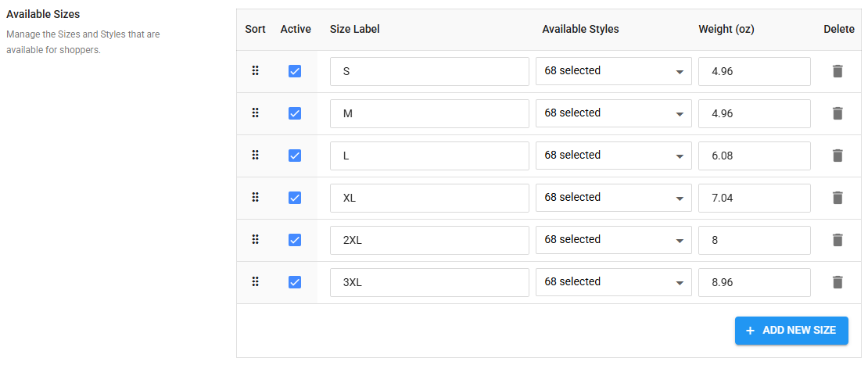
Task: Click the weight field showing 7.04
Action: pyautogui.click(x=754, y=198)
